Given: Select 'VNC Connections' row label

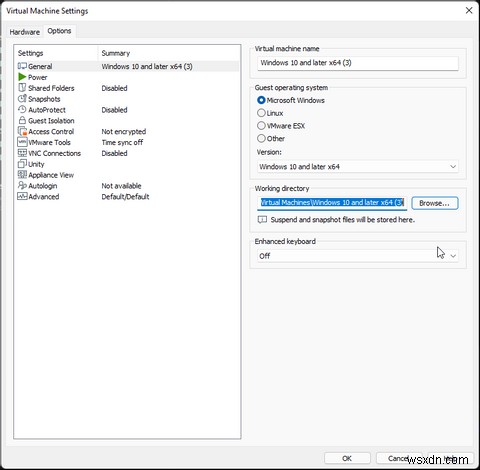Looking at the screenshot, I should [54, 153].
